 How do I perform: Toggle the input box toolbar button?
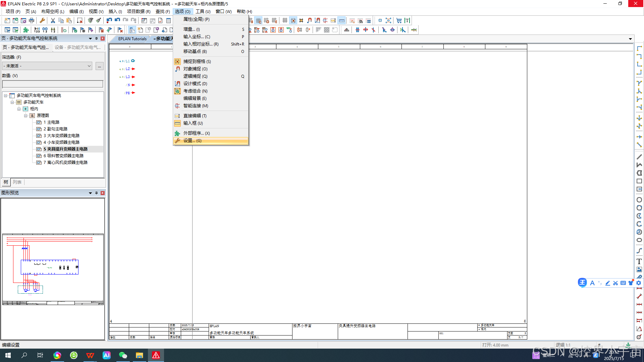click(x=341, y=21)
